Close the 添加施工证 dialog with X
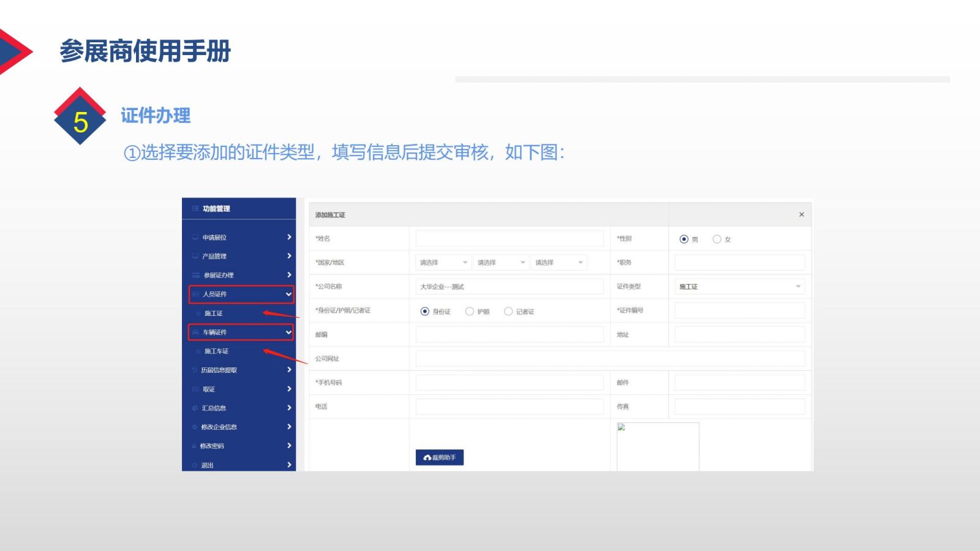Image resolution: width=980 pixels, height=551 pixels. pos(801,214)
